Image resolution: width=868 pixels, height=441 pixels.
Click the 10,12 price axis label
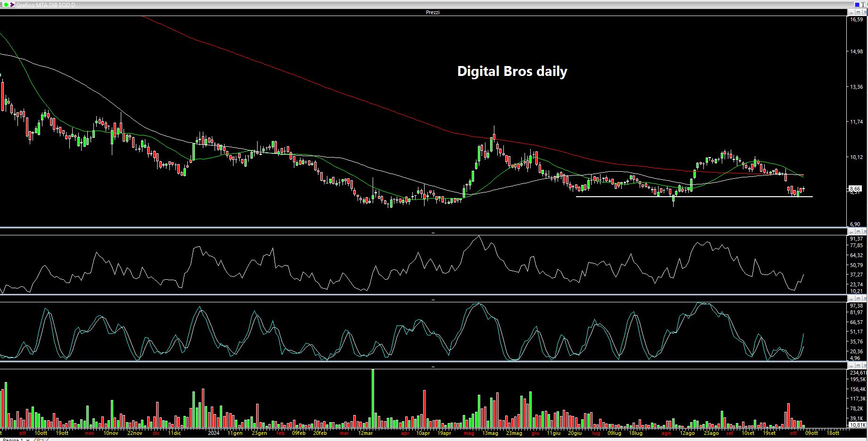pos(856,157)
